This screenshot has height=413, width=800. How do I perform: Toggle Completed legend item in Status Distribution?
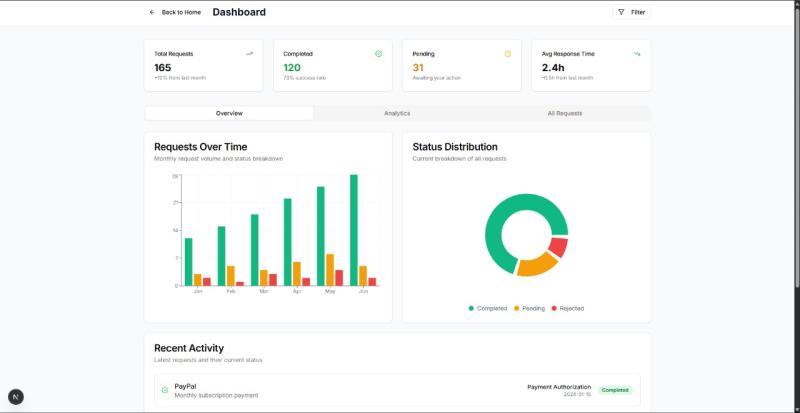[x=488, y=308]
